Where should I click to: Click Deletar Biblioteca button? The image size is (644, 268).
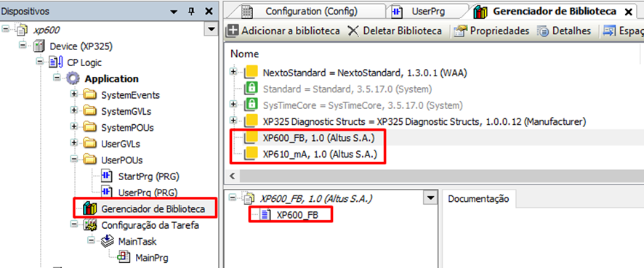tap(395, 31)
